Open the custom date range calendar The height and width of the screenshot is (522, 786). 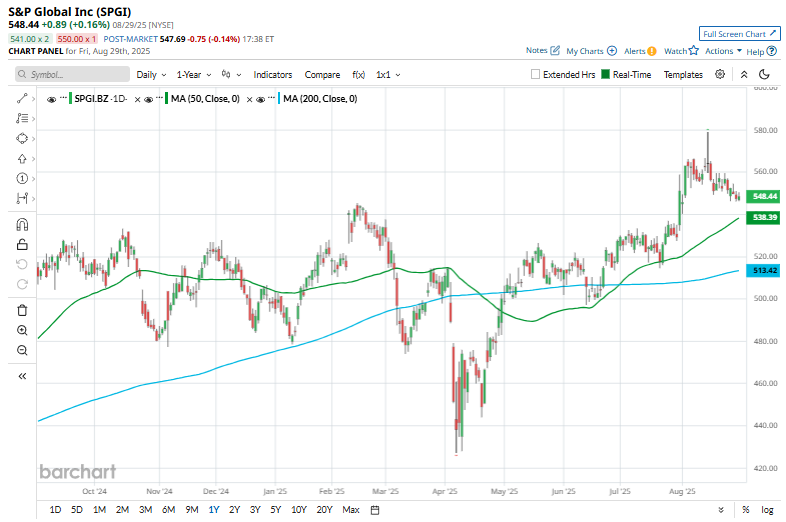pyautogui.click(x=375, y=510)
